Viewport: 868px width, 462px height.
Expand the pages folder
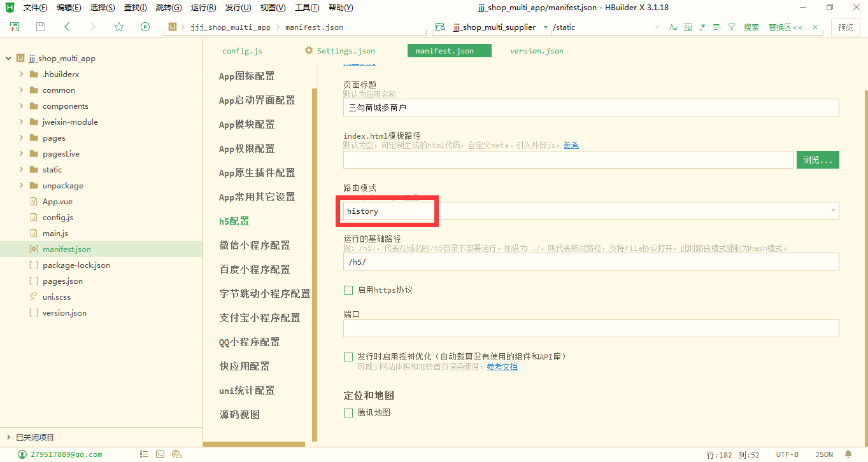(x=21, y=138)
